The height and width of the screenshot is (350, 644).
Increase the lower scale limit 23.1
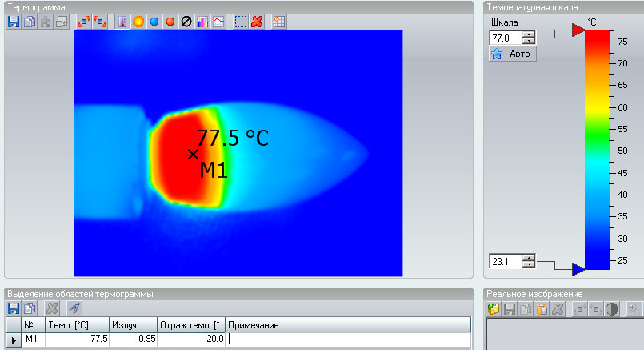pyautogui.click(x=529, y=258)
